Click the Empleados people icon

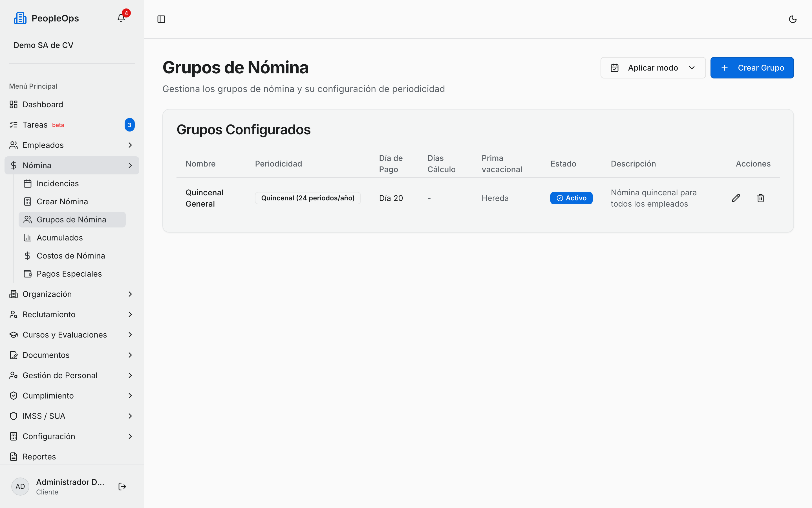[14, 145]
